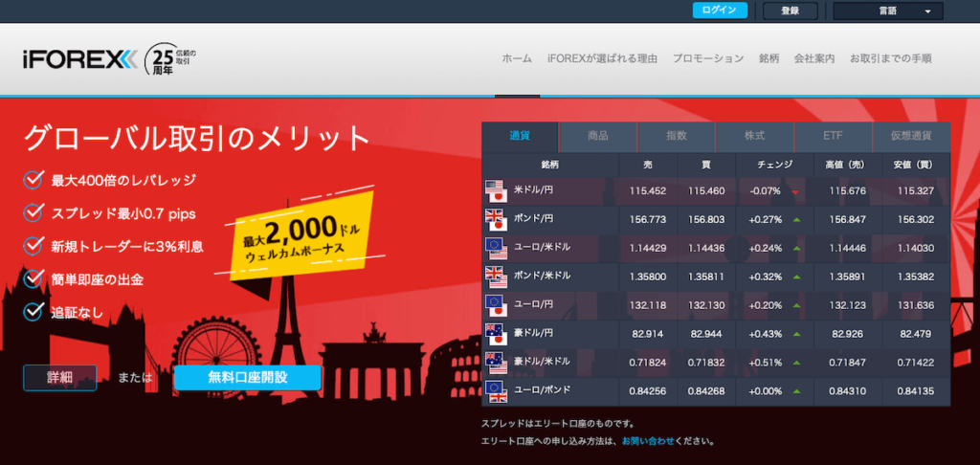
Task: Select the 通貨 tab
Action: (520, 136)
